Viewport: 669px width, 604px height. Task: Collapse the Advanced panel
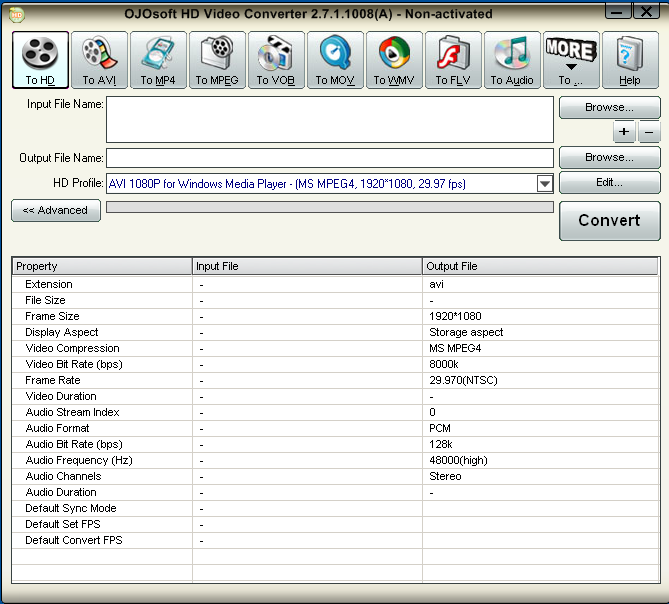[x=56, y=210]
